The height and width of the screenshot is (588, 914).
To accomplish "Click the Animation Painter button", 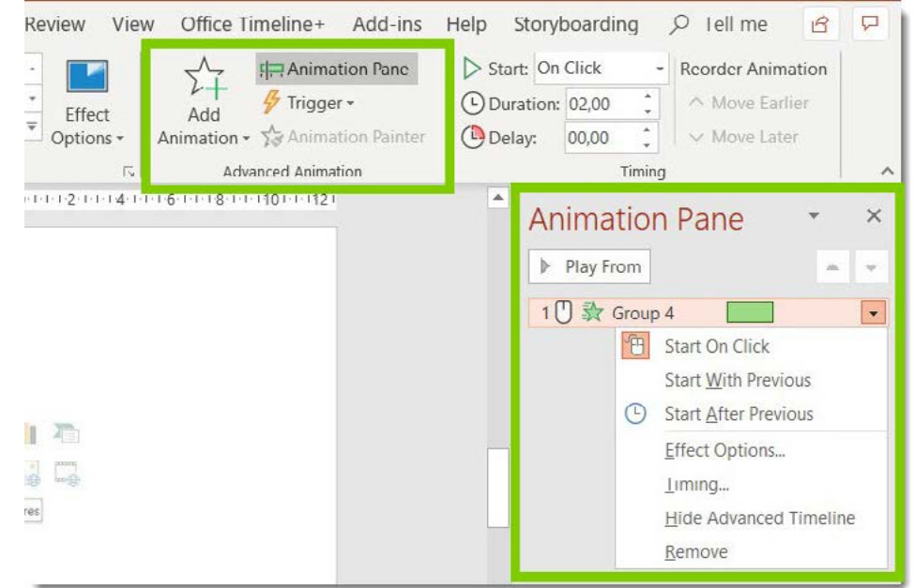I will point(343,137).
